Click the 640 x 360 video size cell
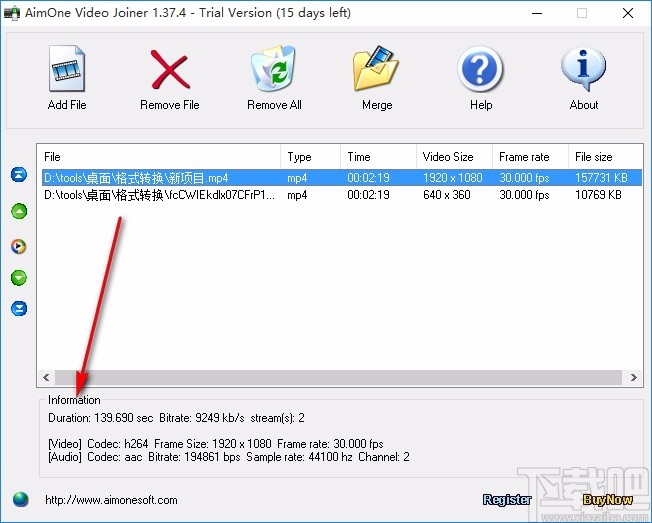652x523 pixels. click(447, 195)
